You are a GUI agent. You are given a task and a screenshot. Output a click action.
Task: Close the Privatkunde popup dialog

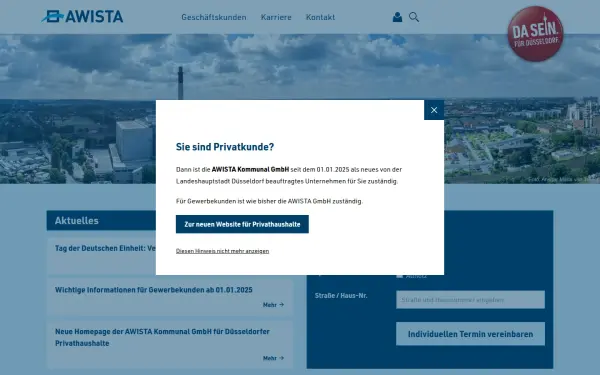pyautogui.click(x=434, y=110)
